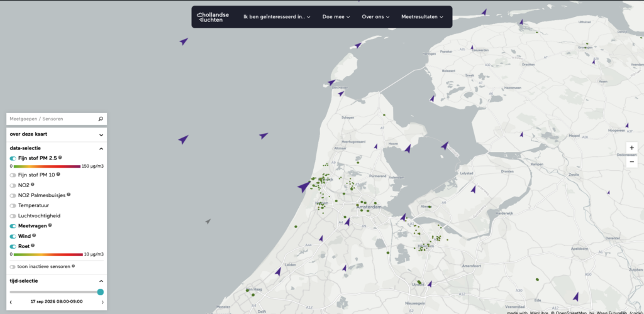
Task: Open help icon for Fijn stof PM 2.5
Action: (x=60, y=158)
